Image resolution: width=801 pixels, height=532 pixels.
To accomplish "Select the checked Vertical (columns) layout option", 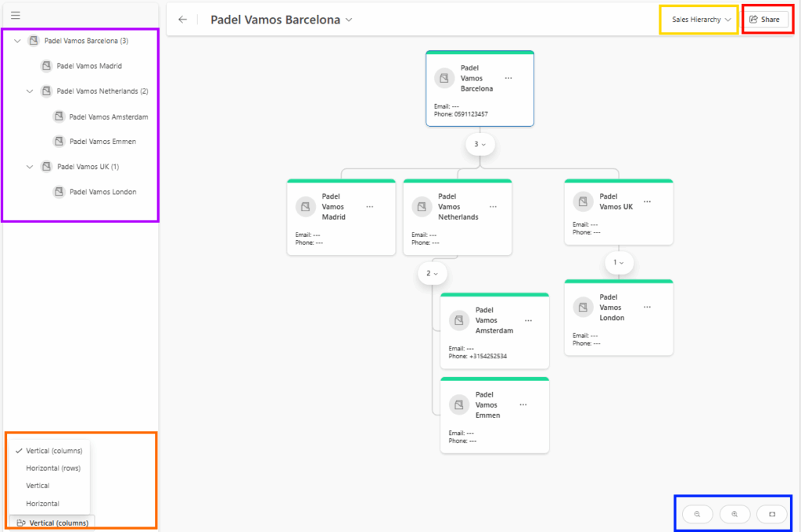I will pos(53,451).
